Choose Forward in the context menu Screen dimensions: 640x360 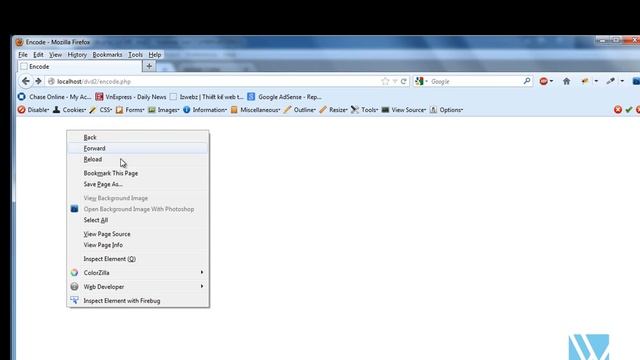(x=138, y=148)
